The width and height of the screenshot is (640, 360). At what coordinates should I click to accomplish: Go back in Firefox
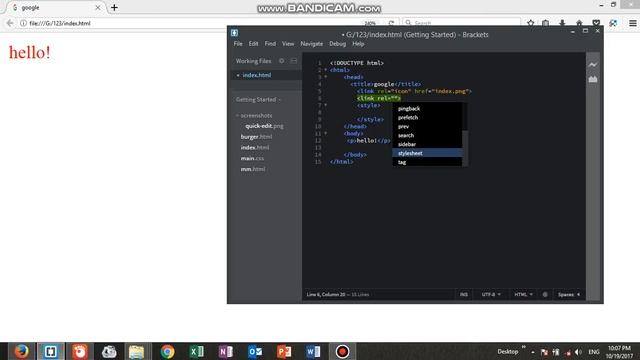tap(10, 23)
